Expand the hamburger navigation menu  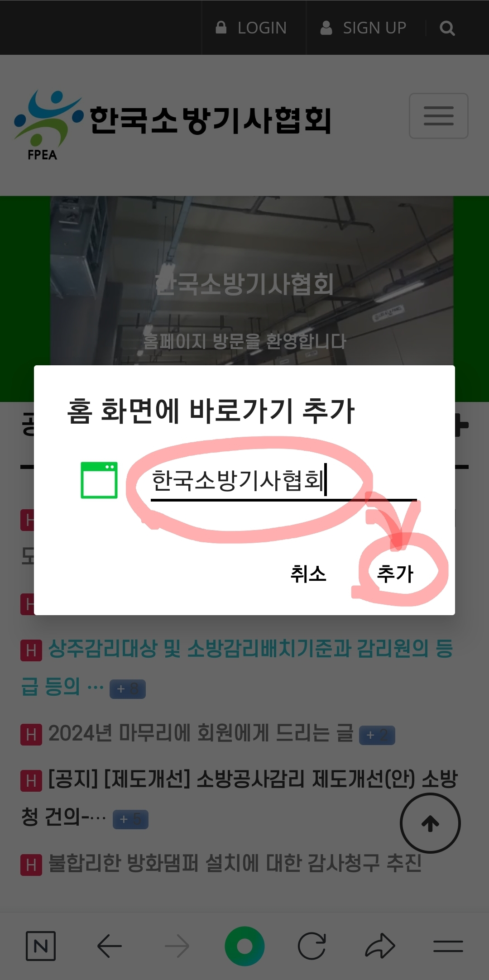pyautogui.click(x=438, y=116)
